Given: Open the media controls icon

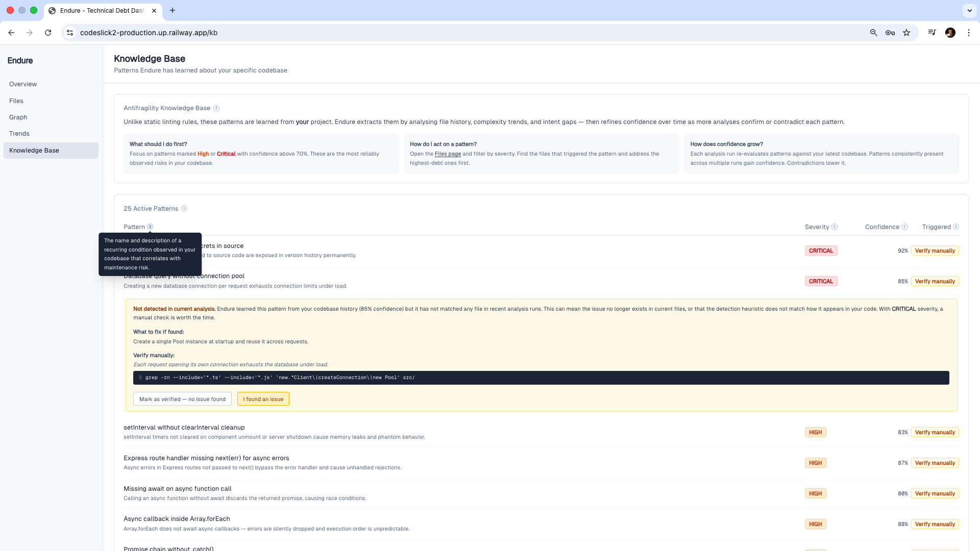Looking at the screenshot, I should coord(932,32).
